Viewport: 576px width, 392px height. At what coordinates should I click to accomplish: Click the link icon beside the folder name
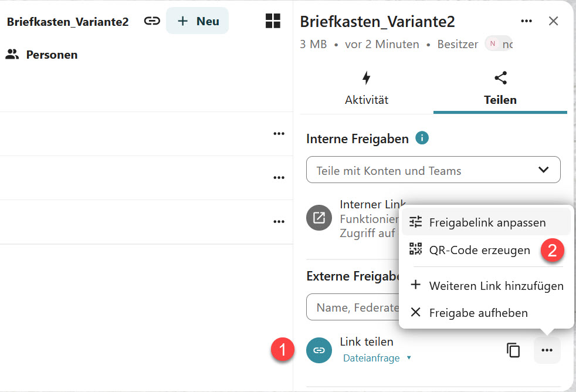(x=152, y=21)
